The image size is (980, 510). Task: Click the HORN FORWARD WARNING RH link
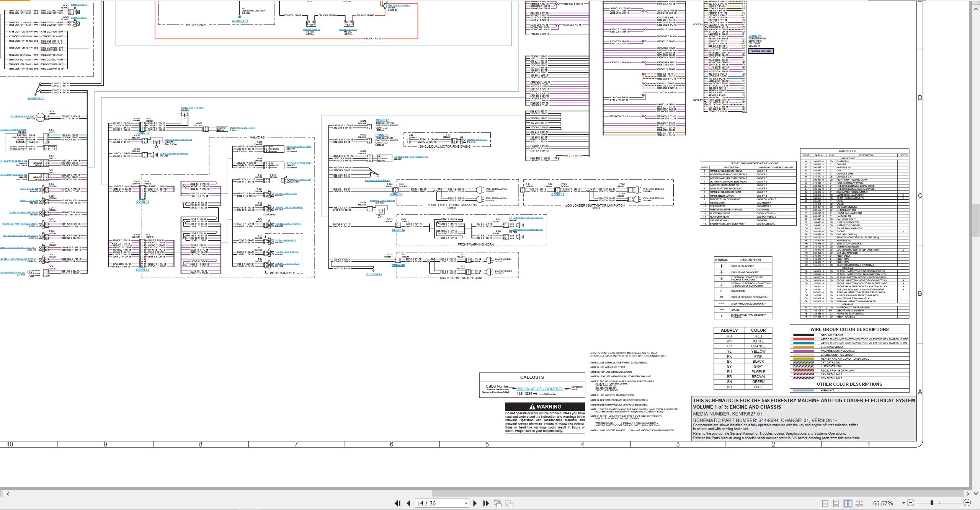click(526, 230)
